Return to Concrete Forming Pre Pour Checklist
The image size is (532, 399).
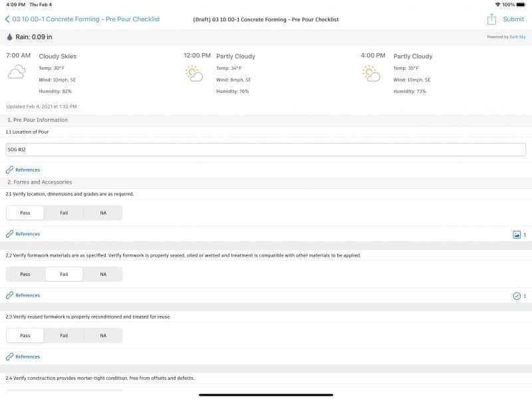tap(86, 19)
